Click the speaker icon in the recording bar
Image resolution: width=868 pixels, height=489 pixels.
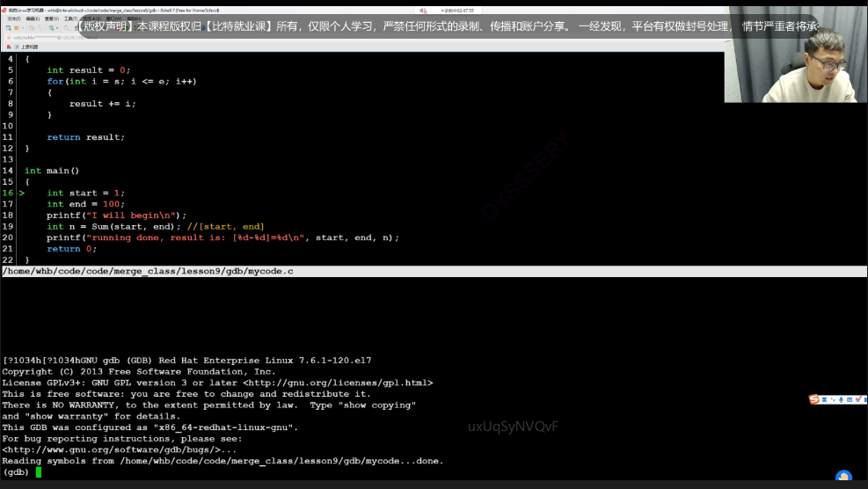point(424,8)
